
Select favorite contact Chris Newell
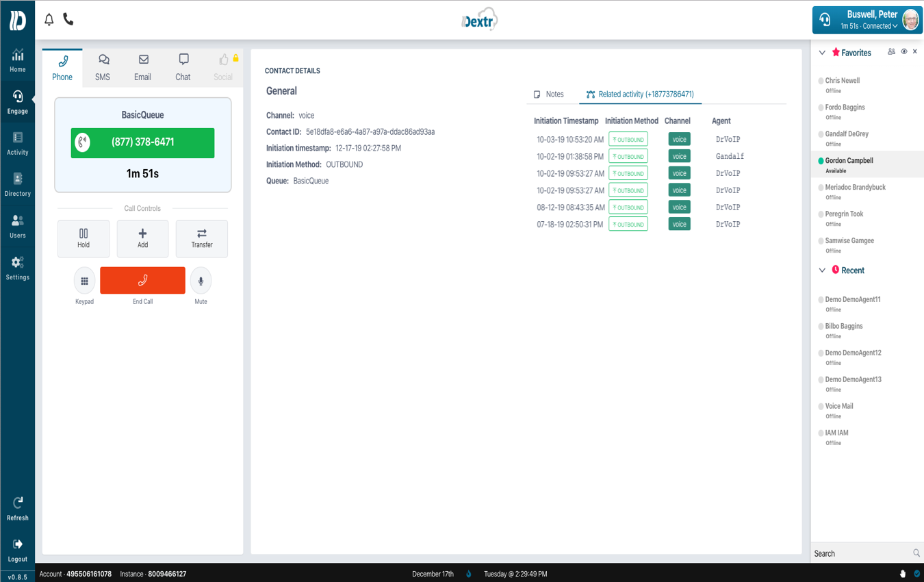point(867,85)
